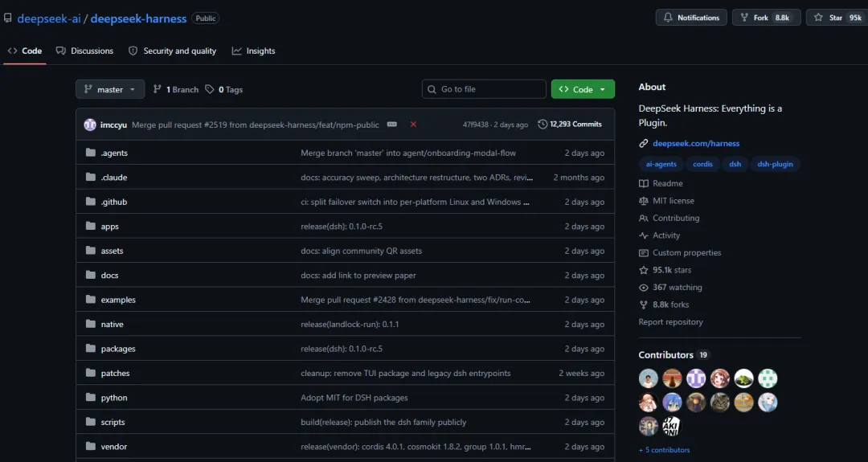
Task: Click the ai-agents topic tag
Action: (661, 165)
